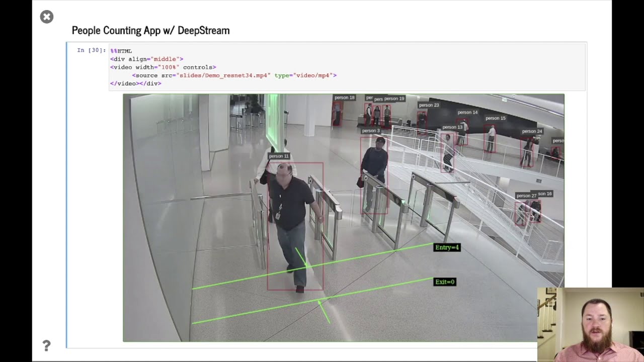Click the %%HTML magic line in code cell

[121, 51]
